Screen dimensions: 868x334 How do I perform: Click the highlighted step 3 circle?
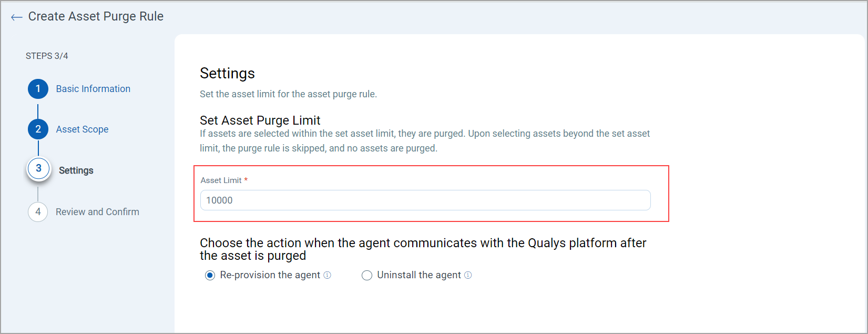[38, 168]
